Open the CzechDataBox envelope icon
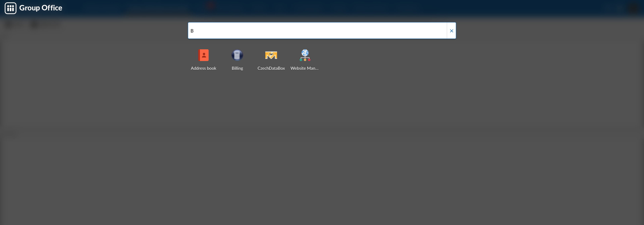 (271, 55)
